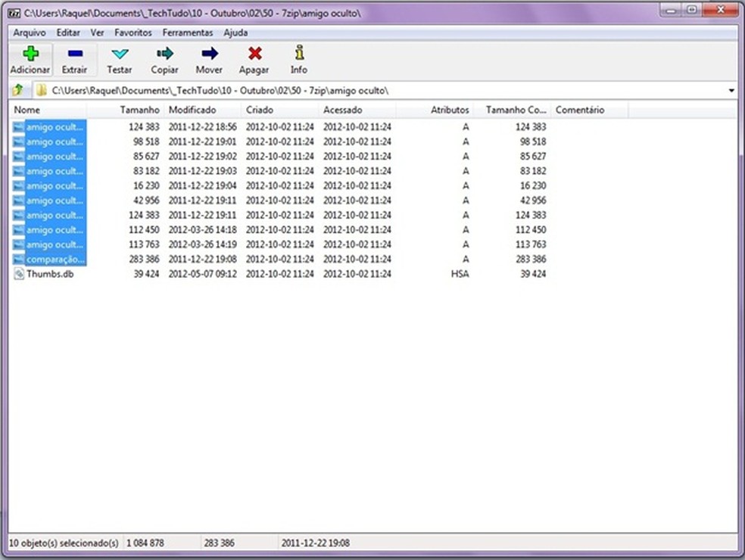Expand the address bar path dropdown
Viewport: 745px width, 560px height.
coord(731,91)
